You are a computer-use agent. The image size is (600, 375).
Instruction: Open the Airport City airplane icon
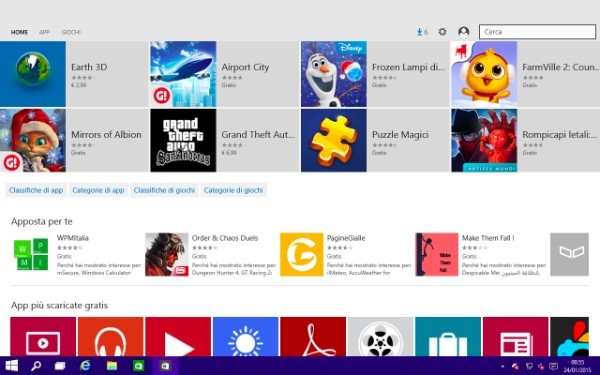[x=183, y=74]
